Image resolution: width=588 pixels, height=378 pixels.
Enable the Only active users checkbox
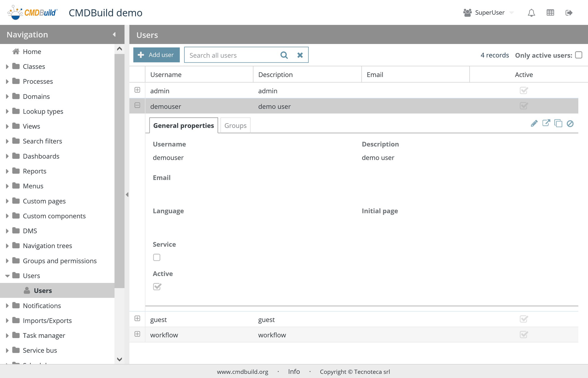pos(579,55)
